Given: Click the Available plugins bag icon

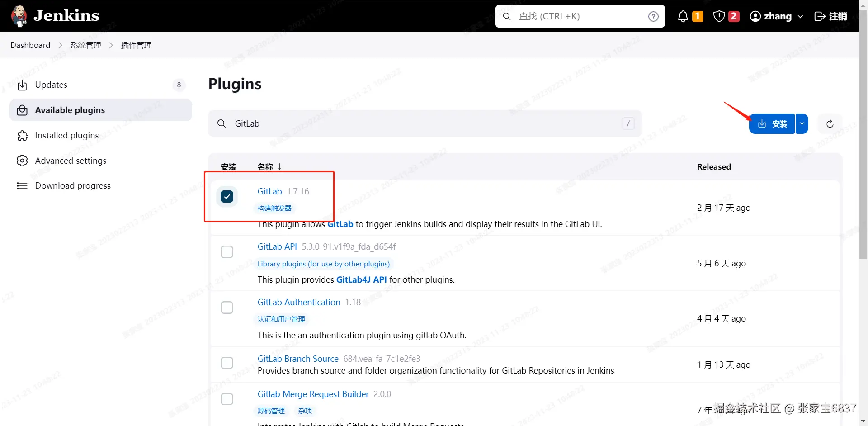Looking at the screenshot, I should click(22, 110).
